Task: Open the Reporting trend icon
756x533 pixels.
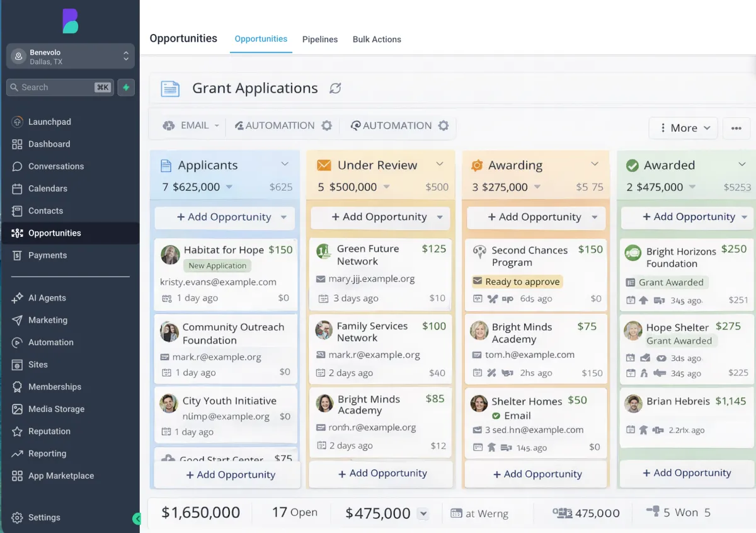Action: point(18,454)
